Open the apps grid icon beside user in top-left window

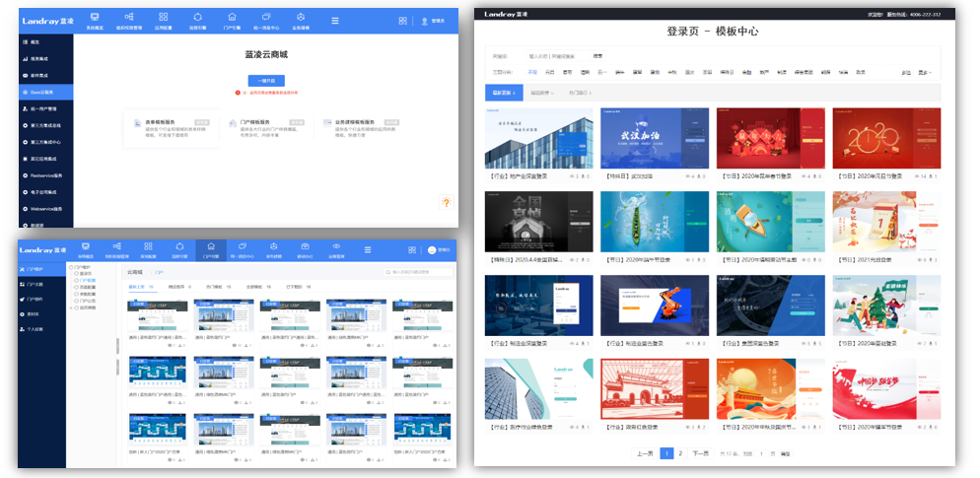[402, 21]
